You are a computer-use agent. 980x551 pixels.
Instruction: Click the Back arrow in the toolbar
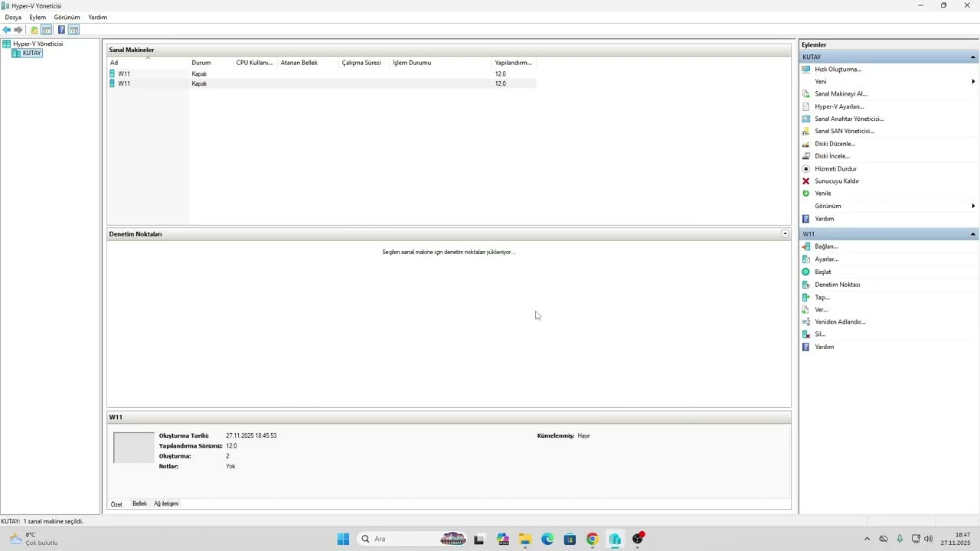7,30
